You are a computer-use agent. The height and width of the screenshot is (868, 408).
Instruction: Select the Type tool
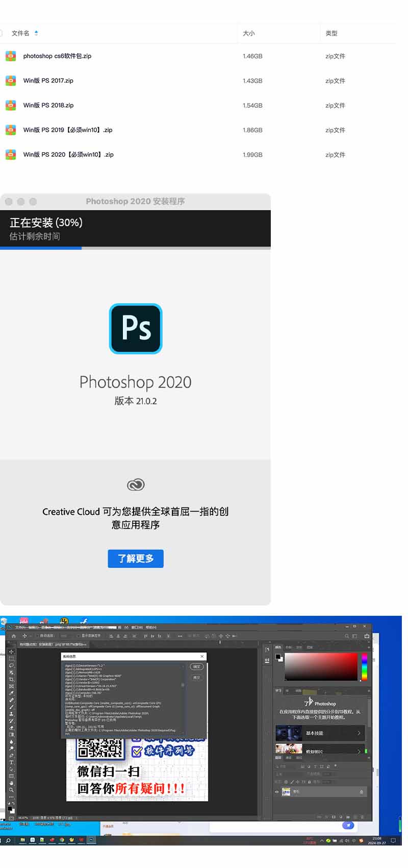pos(11,762)
